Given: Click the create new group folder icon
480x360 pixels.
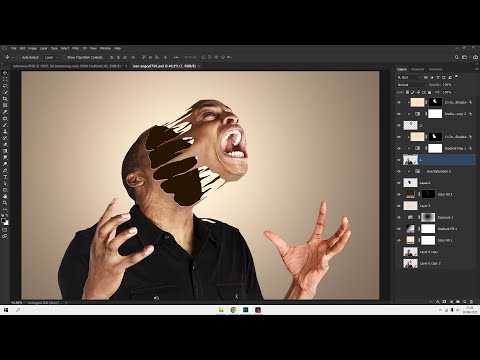Looking at the screenshot, I should [x=458, y=302].
